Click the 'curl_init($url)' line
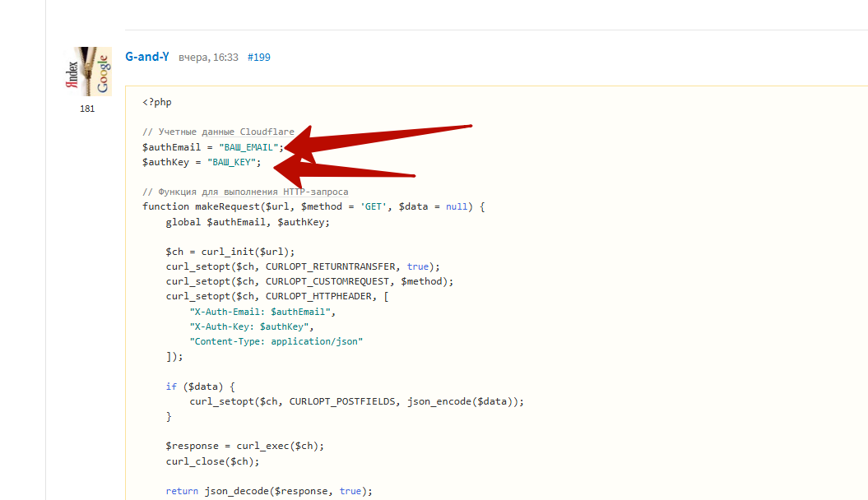 click(230, 252)
